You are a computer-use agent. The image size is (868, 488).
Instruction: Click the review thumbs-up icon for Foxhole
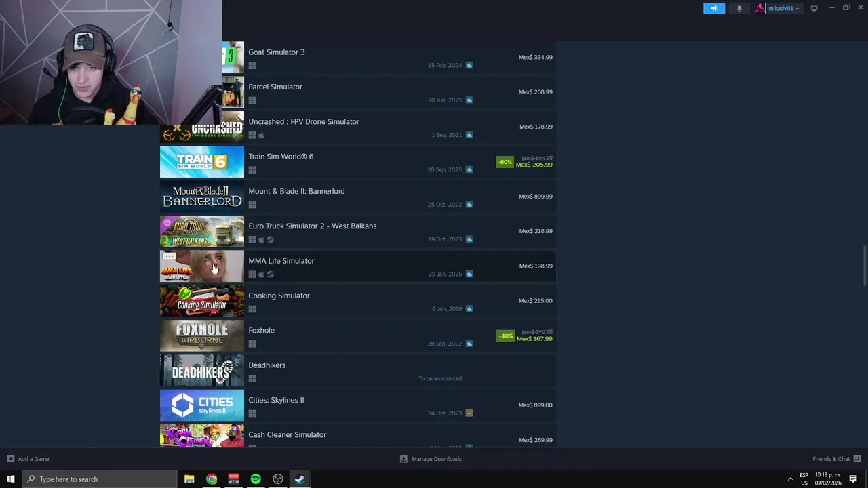click(469, 344)
